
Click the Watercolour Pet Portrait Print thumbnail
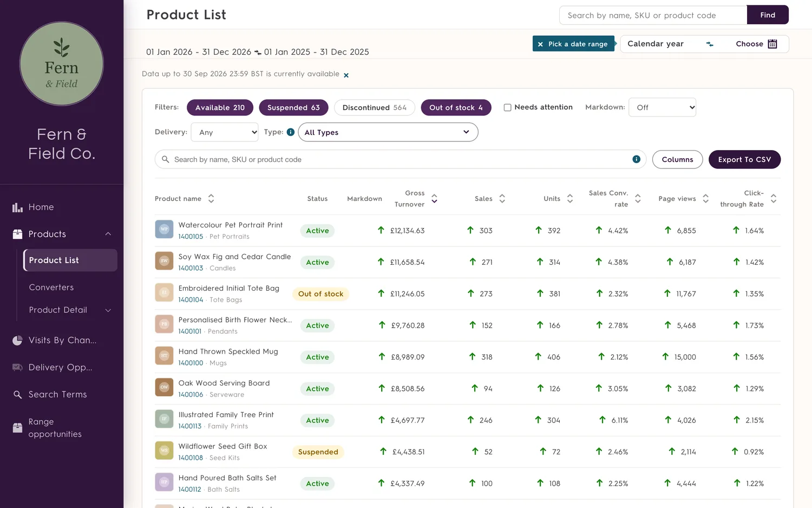(165, 230)
